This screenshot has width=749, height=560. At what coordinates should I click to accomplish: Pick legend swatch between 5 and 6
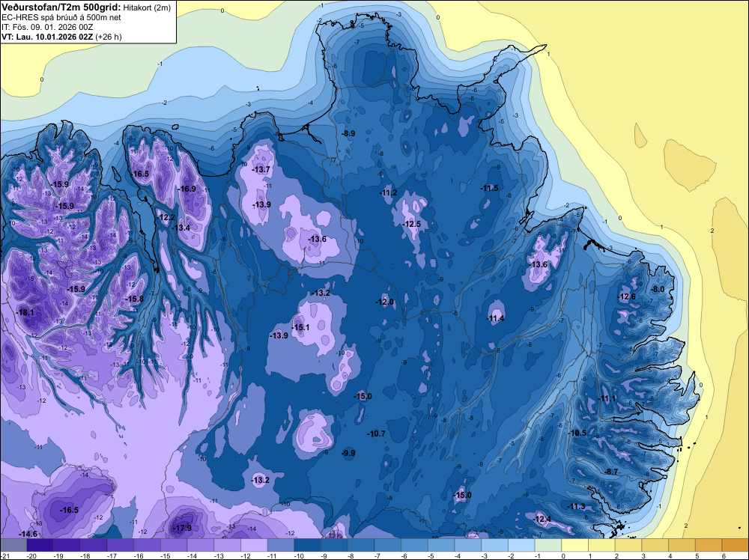tap(709, 545)
